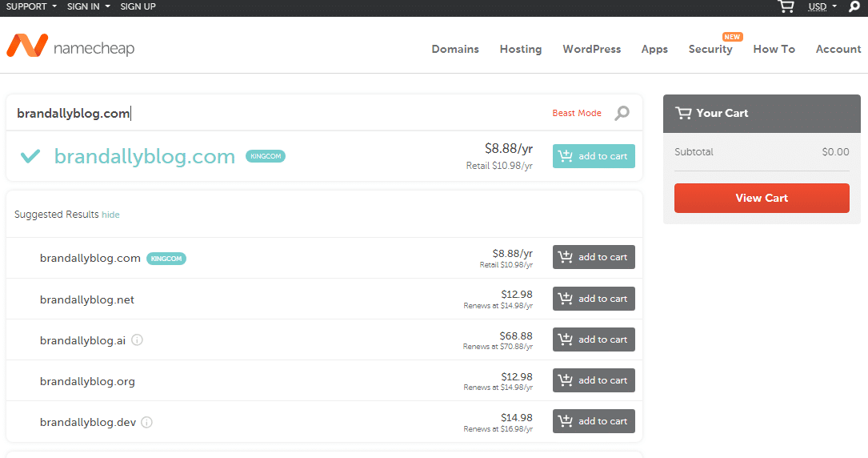Click the domain search input field
Screen dimensions: 868x458
point(277,113)
